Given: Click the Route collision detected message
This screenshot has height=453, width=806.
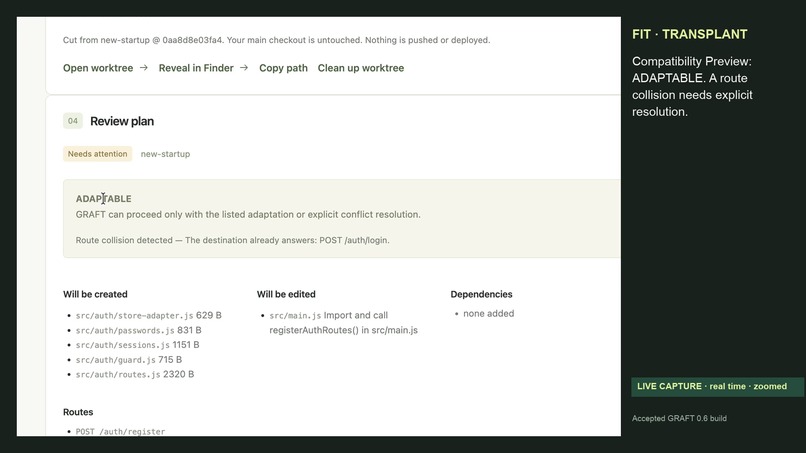Looking at the screenshot, I should point(232,240).
